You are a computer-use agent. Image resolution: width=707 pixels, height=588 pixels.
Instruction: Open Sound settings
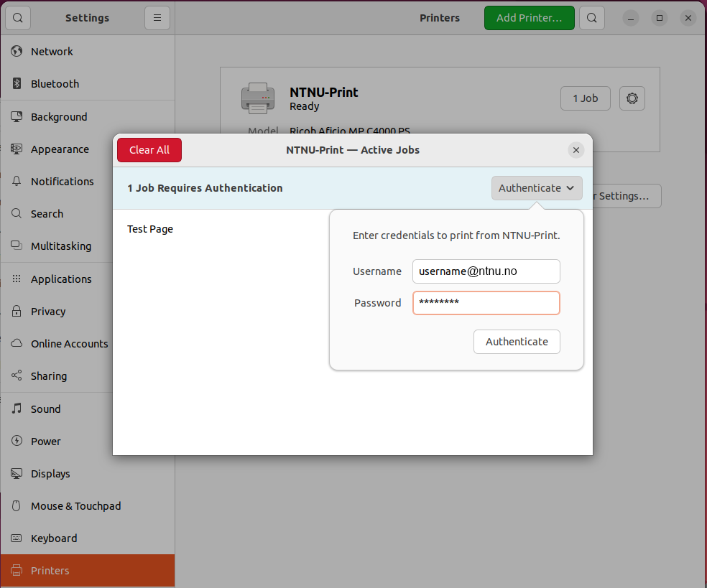click(x=88, y=409)
